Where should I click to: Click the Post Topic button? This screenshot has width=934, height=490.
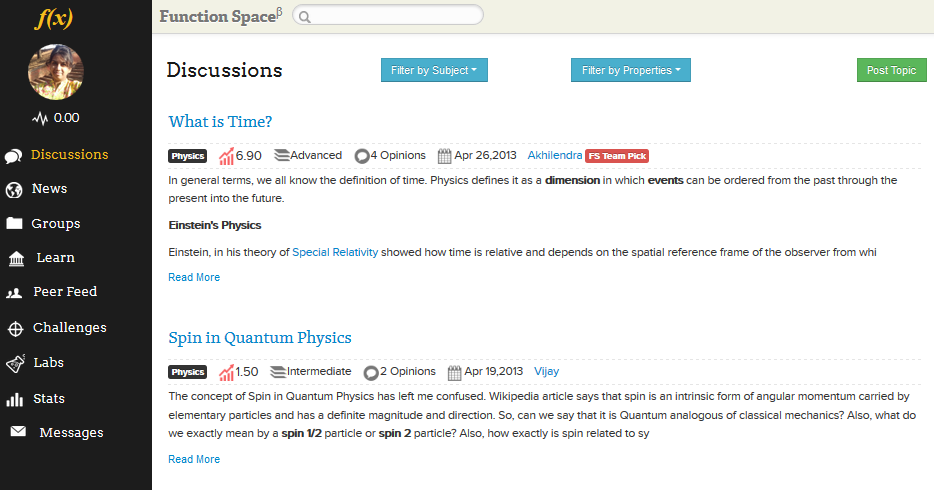(x=892, y=70)
